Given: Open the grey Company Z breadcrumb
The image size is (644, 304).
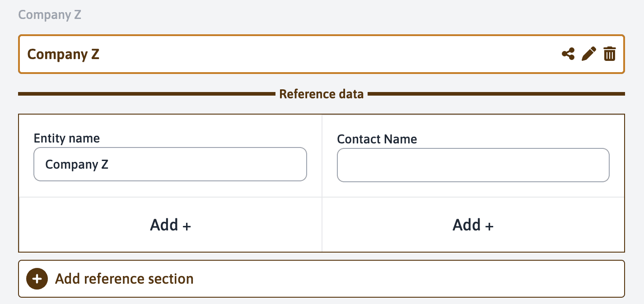Looking at the screenshot, I should [50, 14].
